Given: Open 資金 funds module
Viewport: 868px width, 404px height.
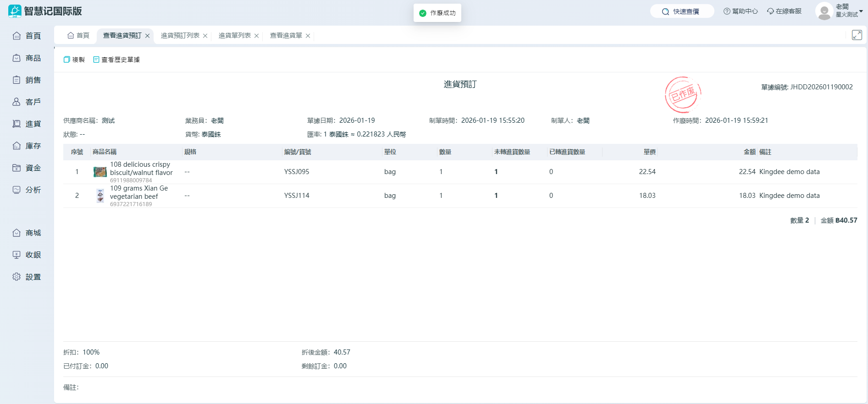Looking at the screenshot, I should (x=27, y=168).
